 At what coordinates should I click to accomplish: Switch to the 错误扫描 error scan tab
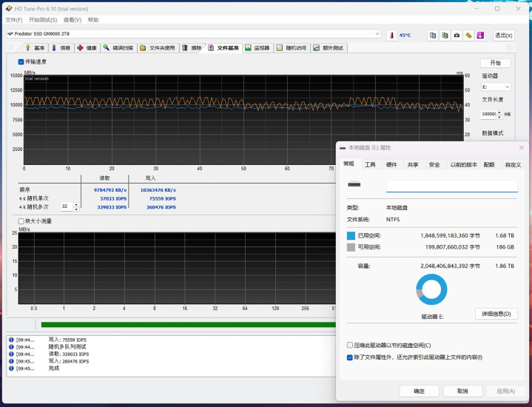[118, 48]
